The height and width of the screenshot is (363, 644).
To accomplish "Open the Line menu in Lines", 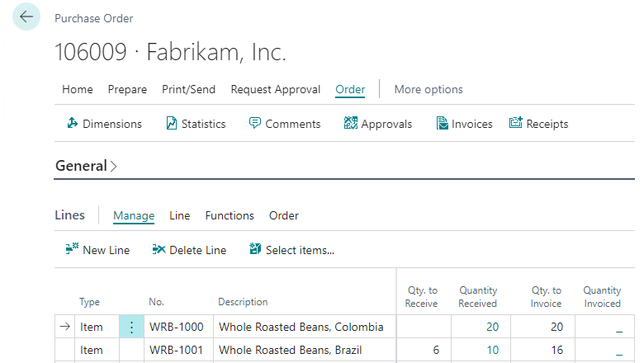I will [179, 216].
